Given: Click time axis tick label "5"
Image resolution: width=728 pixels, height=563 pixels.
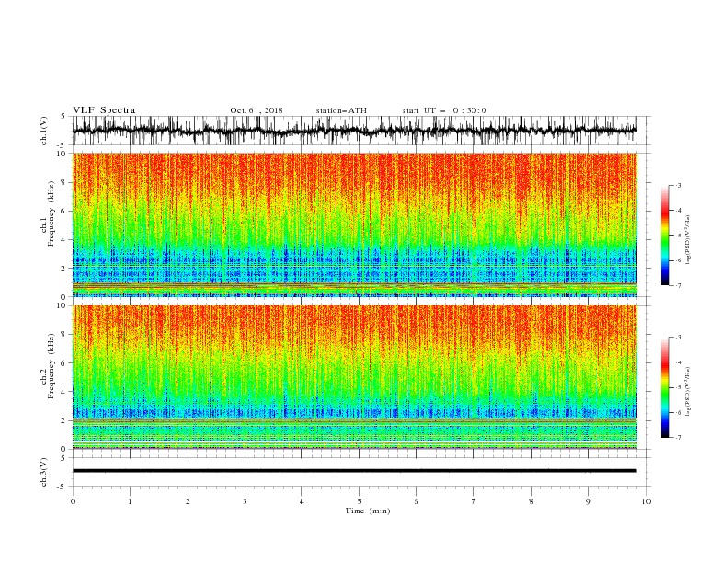Looking at the screenshot, I should tap(359, 501).
